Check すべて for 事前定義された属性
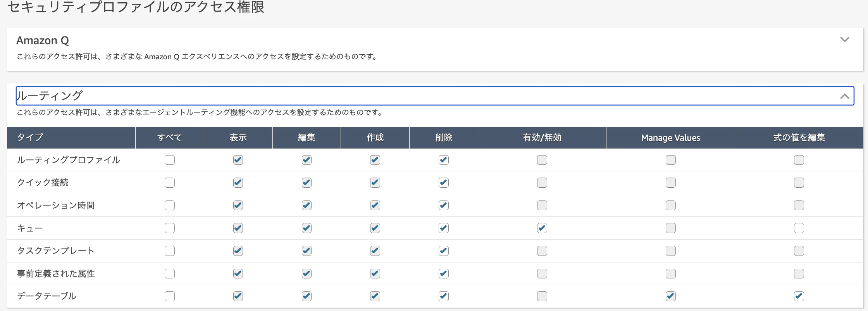This screenshot has height=311, width=868. 170,273
